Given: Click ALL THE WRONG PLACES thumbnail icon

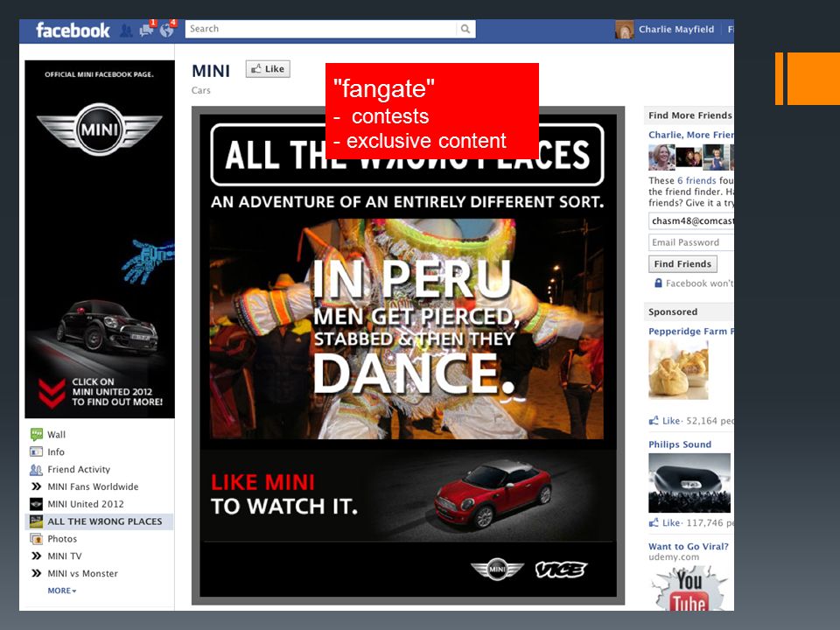Looking at the screenshot, I should 36,521.
